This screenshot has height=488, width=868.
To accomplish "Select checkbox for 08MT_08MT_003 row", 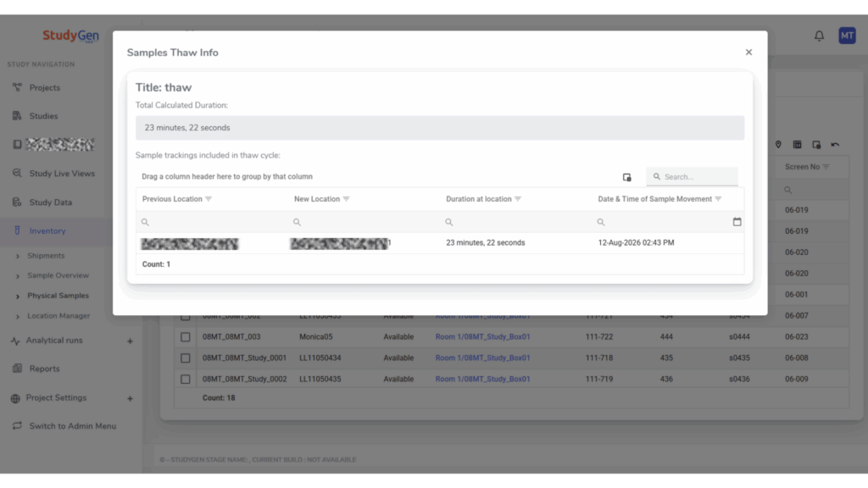I will (186, 337).
